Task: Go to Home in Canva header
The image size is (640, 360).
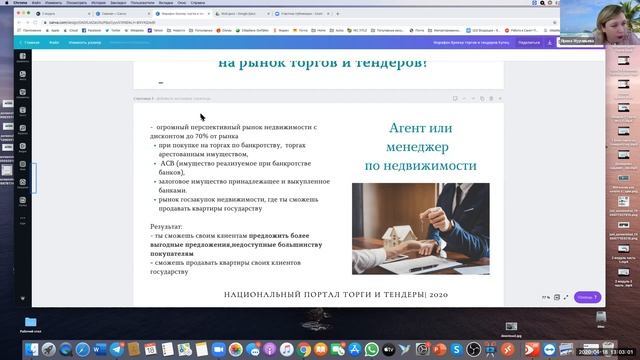Action: pos(29,42)
